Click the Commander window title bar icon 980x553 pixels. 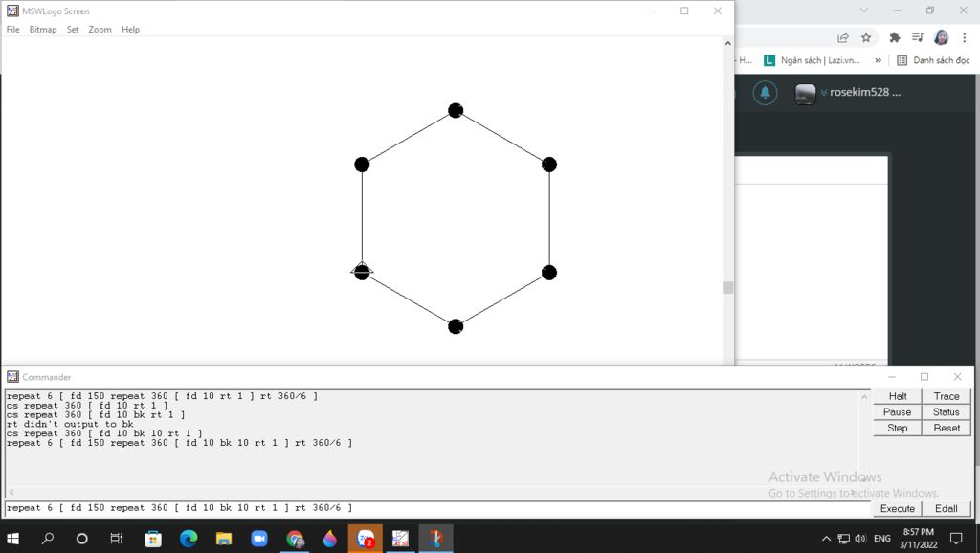pyautogui.click(x=12, y=377)
